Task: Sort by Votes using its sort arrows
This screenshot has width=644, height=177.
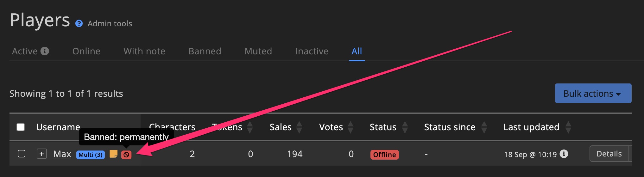Action: [x=350, y=127]
